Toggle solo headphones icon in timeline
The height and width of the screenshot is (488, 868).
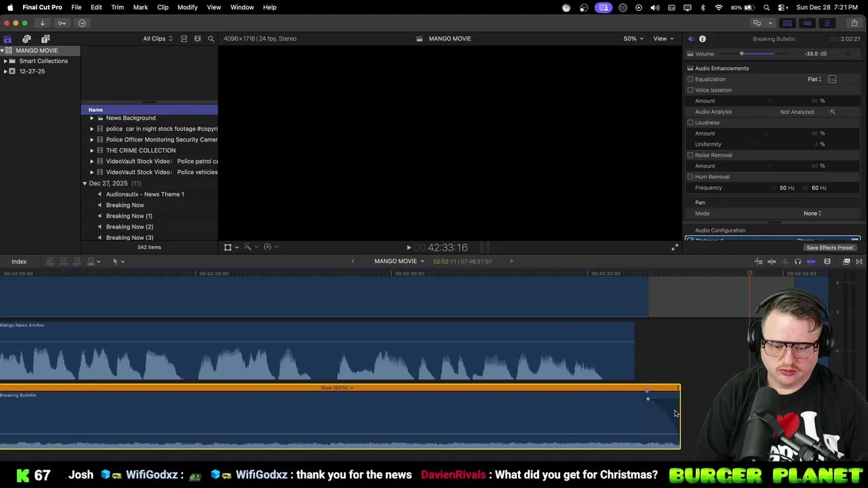coord(797,262)
